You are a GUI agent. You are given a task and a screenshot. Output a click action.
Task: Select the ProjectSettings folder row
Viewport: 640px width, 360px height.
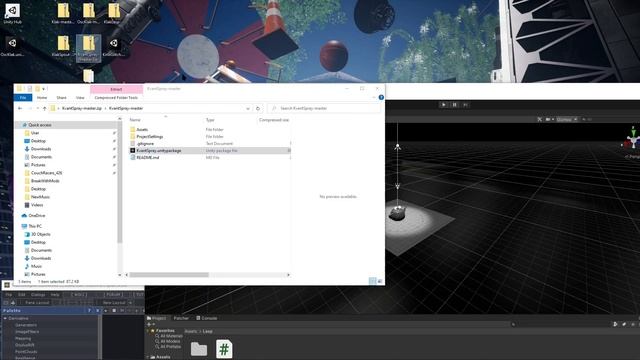[210, 136]
